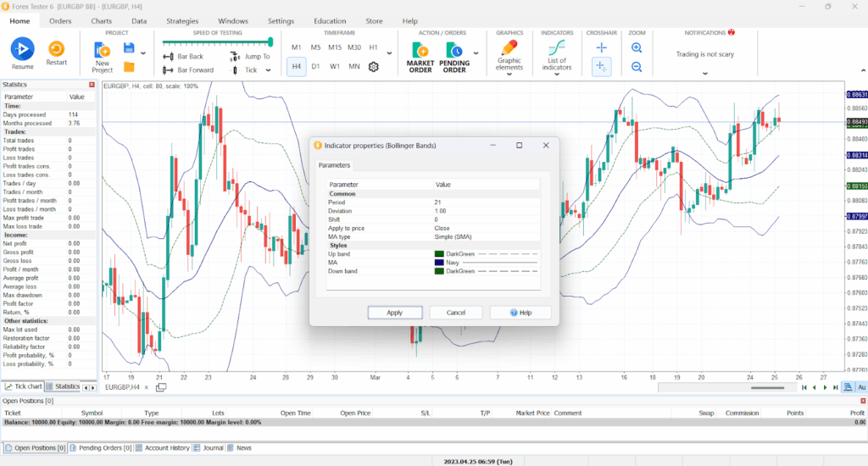Open the Account History tab

coord(163,447)
